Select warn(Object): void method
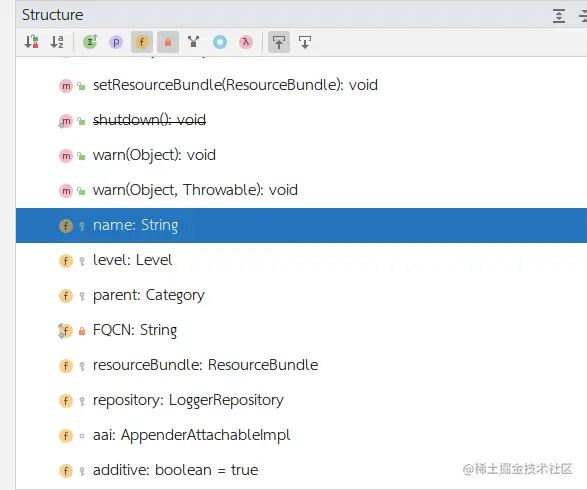587x490 pixels. [x=301, y=155]
